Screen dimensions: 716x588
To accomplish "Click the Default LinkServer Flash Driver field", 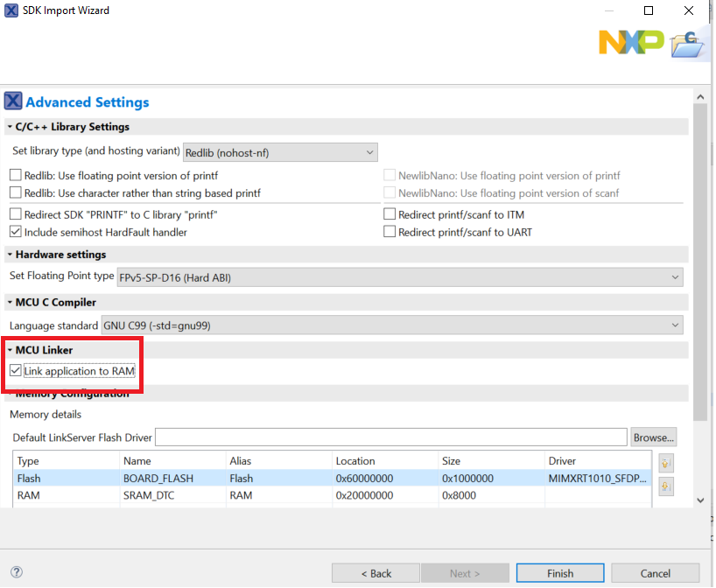I will tap(390, 437).
